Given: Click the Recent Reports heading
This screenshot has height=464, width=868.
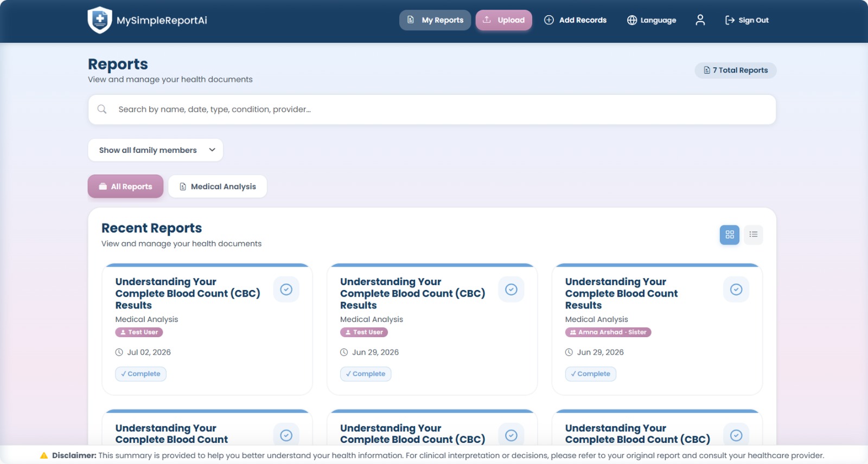Looking at the screenshot, I should [152, 228].
